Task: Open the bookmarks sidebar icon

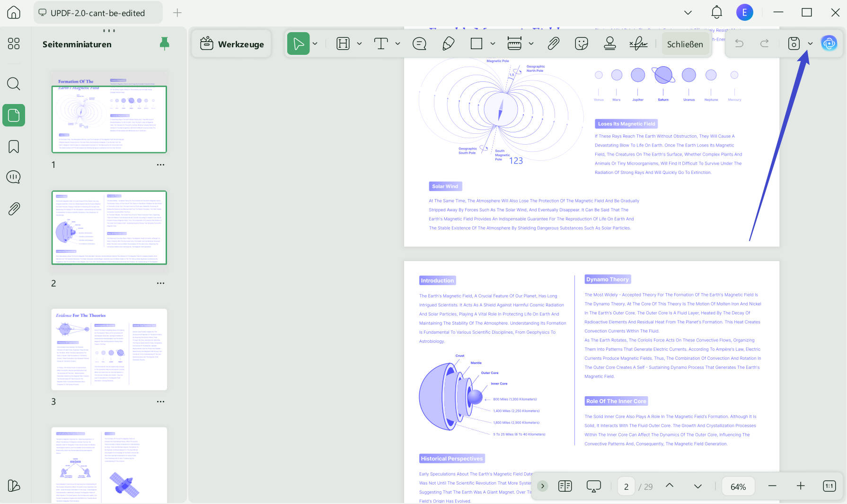Action: pyautogui.click(x=14, y=147)
